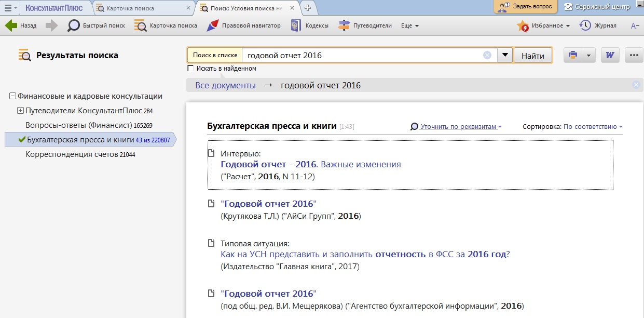Screen dimensions: 644x318
Task: Open the search history dropdown arrow
Action: point(505,56)
